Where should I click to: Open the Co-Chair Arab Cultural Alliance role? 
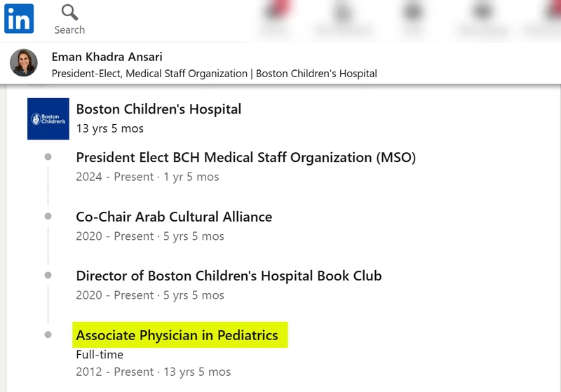click(174, 217)
